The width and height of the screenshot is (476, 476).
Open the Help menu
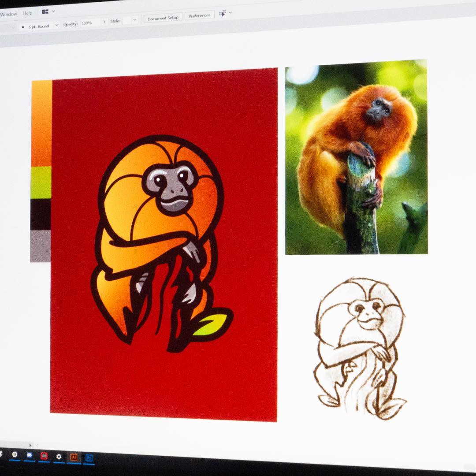[x=27, y=13]
